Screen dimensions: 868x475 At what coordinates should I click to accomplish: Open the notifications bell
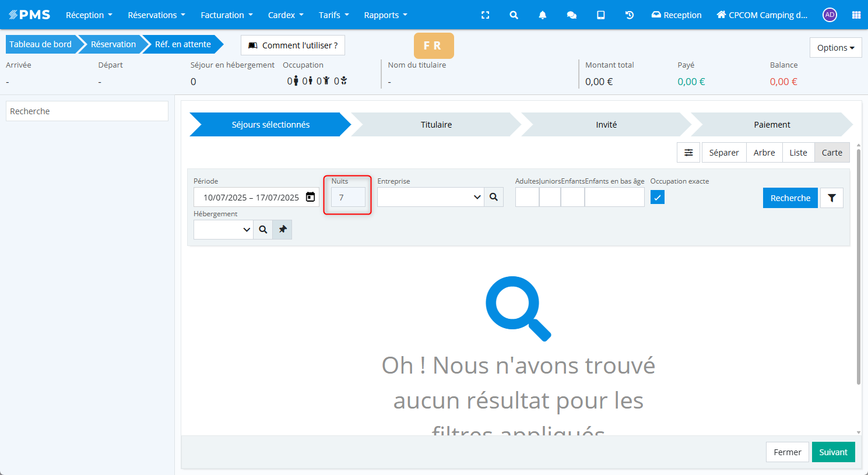click(542, 15)
